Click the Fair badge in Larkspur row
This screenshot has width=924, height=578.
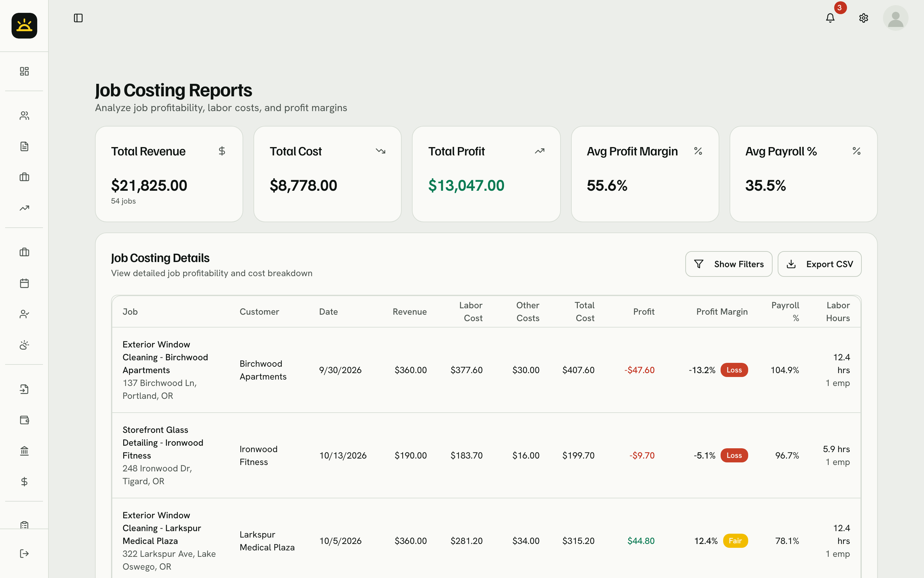735,540
